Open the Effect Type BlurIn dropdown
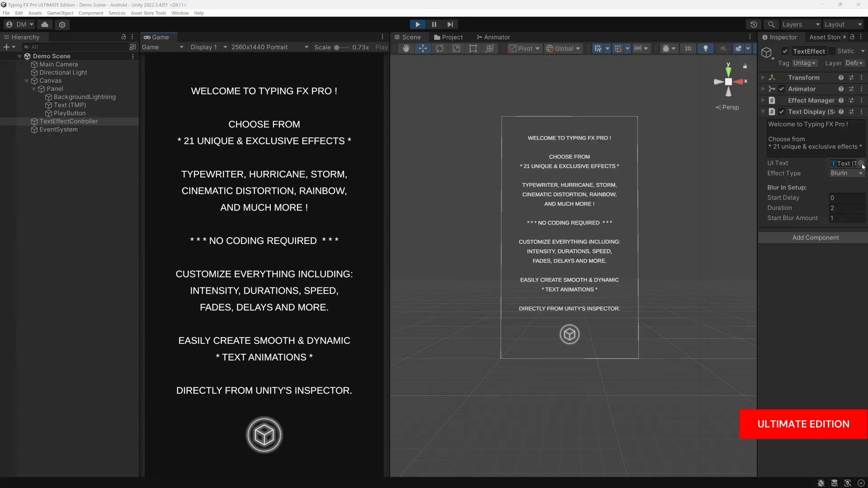Viewport: 868px width, 488px height. (847, 174)
